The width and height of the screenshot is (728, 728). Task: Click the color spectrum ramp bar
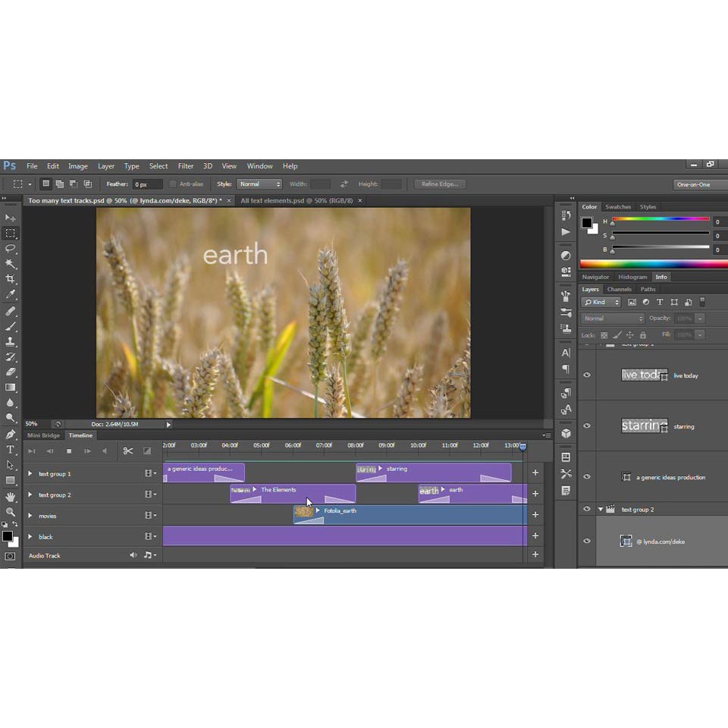[x=653, y=264]
